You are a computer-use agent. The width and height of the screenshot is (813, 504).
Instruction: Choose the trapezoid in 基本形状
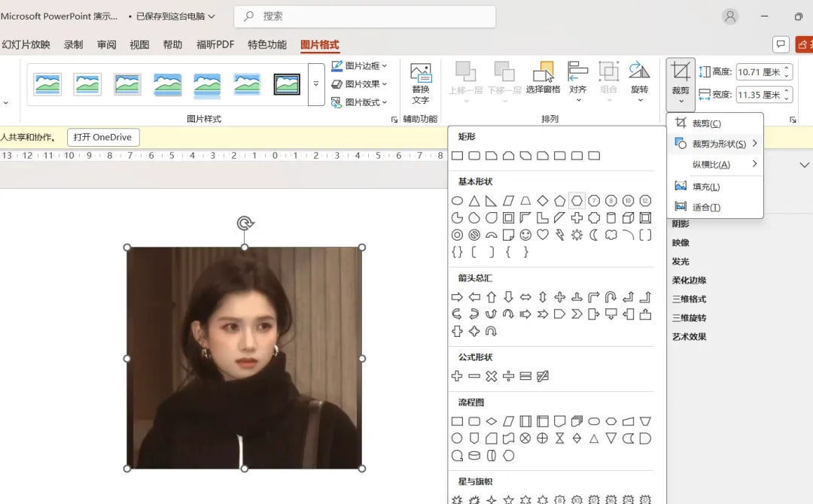[x=525, y=201]
